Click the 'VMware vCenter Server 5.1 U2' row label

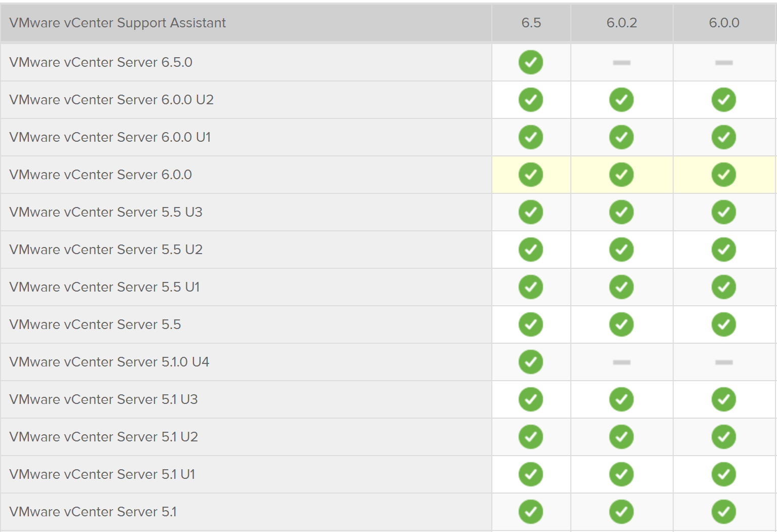pos(103,437)
